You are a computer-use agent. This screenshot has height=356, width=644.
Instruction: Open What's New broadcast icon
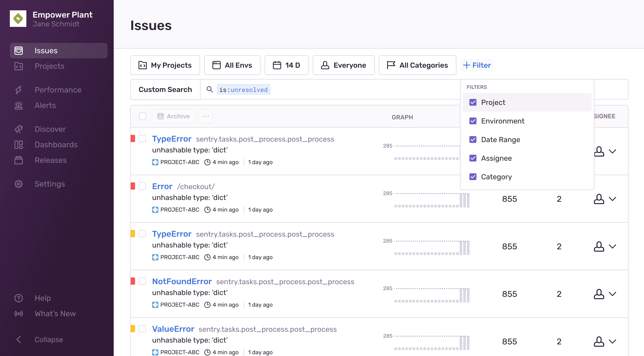(x=19, y=314)
